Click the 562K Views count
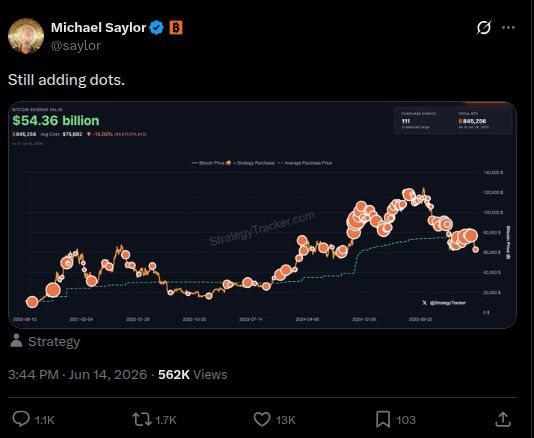 pyautogui.click(x=192, y=375)
